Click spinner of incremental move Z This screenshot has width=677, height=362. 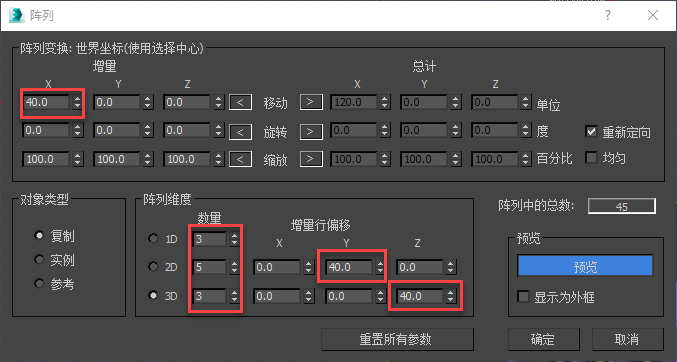pyautogui.click(x=218, y=102)
